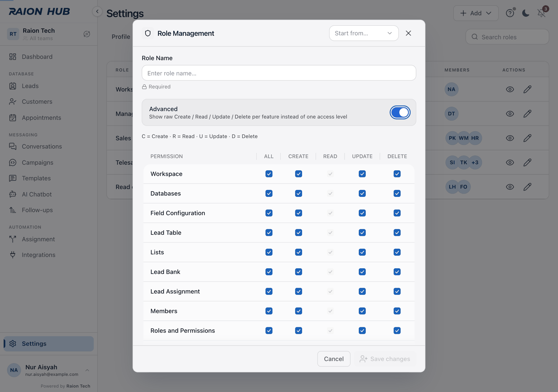Open the Customers page
This screenshot has height=392, width=558.
[x=48, y=101]
